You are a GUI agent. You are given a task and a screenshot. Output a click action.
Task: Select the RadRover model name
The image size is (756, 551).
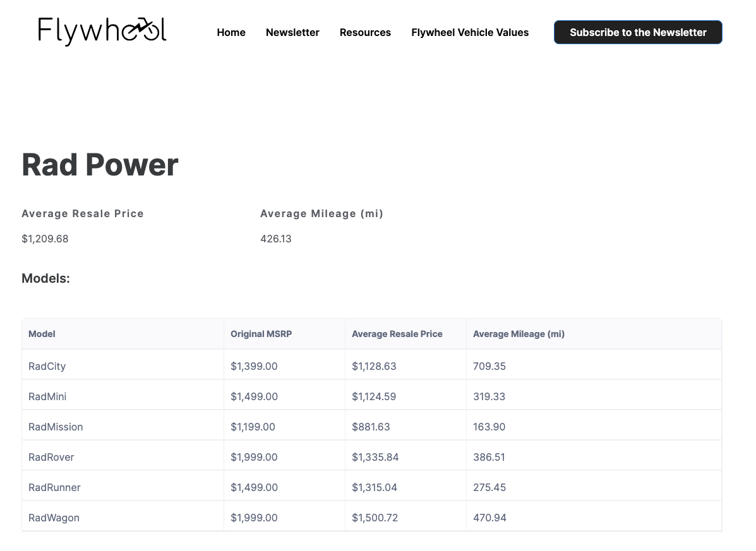tap(51, 457)
